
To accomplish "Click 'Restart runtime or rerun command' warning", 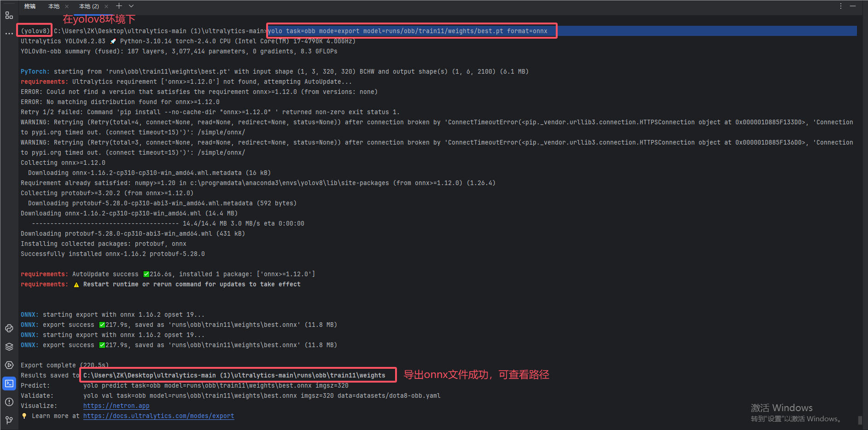I will click(192, 284).
